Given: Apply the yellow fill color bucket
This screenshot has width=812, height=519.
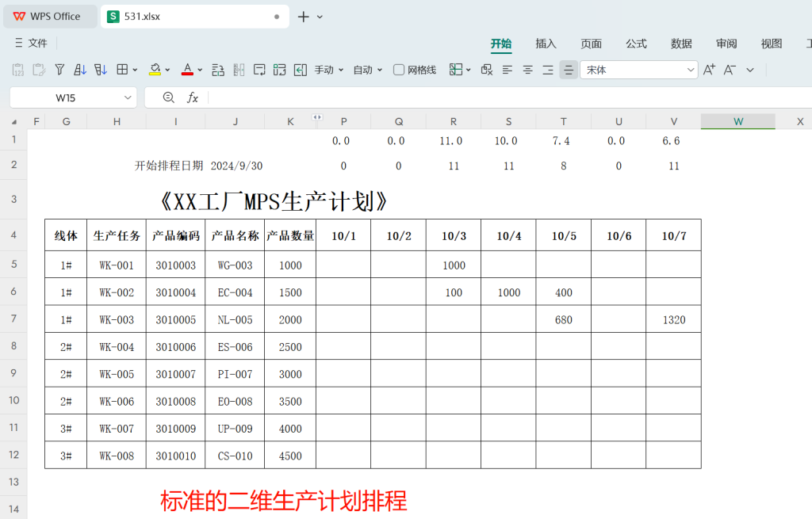Looking at the screenshot, I should (x=155, y=70).
